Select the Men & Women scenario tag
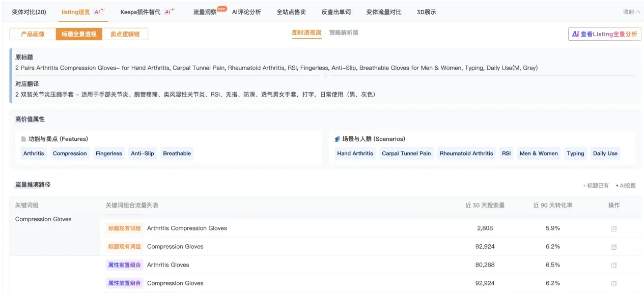Screen dimensions: 644x294 click(x=539, y=154)
